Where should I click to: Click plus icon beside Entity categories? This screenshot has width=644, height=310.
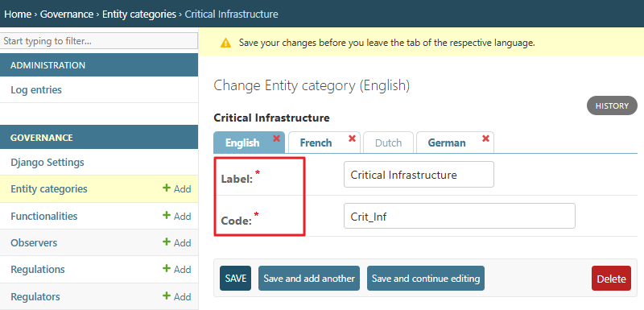(x=167, y=188)
